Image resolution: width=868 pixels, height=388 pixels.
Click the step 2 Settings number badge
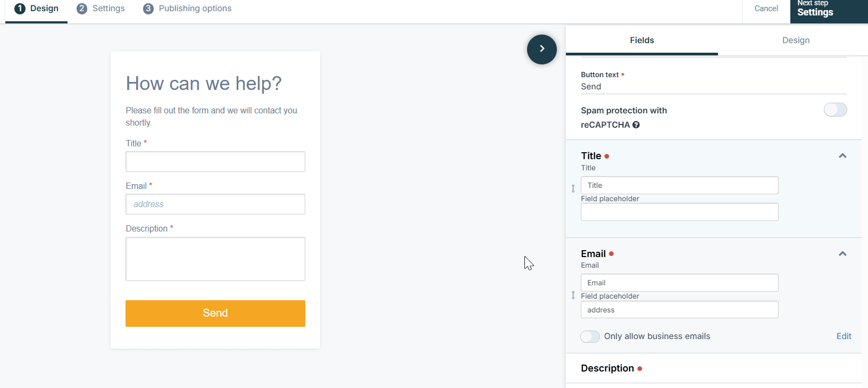pyautogui.click(x=82, y=9)
